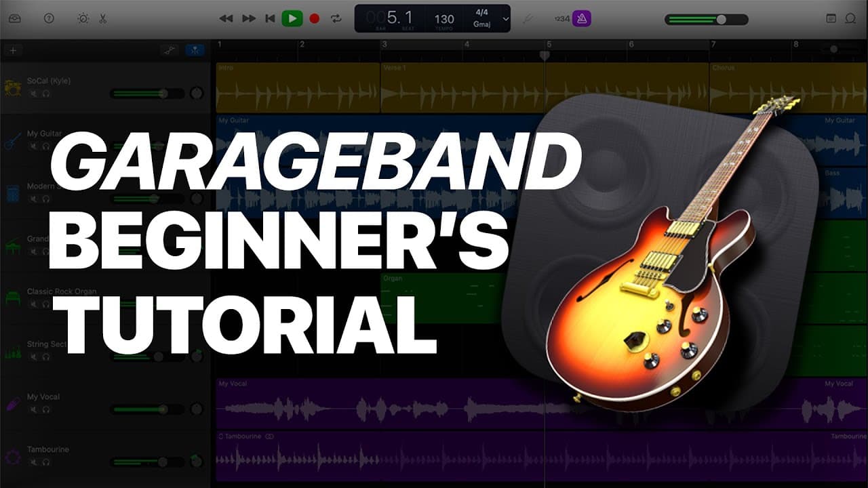Click the SoCal (Kyle) drum kit icon
868x488 pixels.
click(x=12, y=87)
